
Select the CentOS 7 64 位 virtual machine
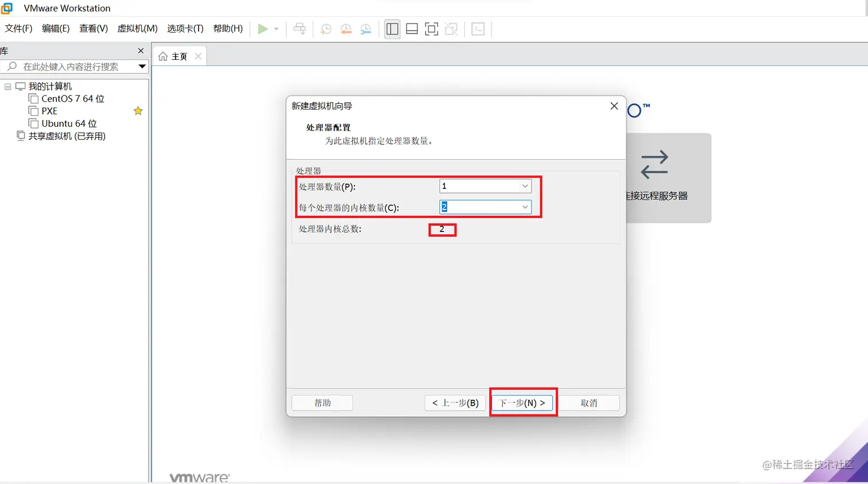coord(73,99)
